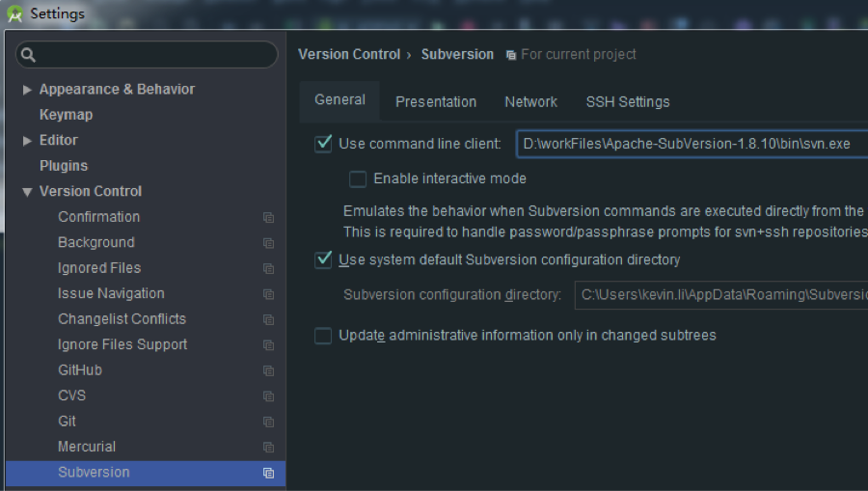Uncheck Use command line client checkbox
The image size is (868, 491).
323,144
